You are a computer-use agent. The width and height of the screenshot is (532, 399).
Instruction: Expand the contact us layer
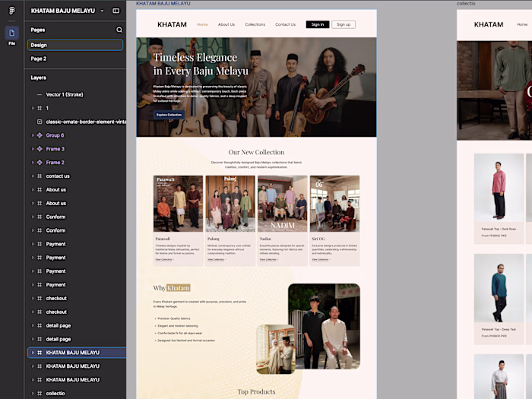coord(33,176)
